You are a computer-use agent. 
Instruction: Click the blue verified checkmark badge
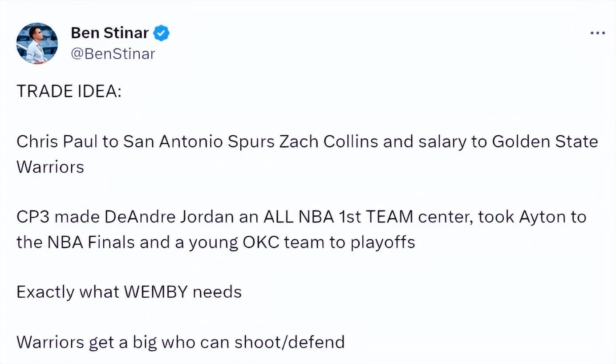pos(161,33)
